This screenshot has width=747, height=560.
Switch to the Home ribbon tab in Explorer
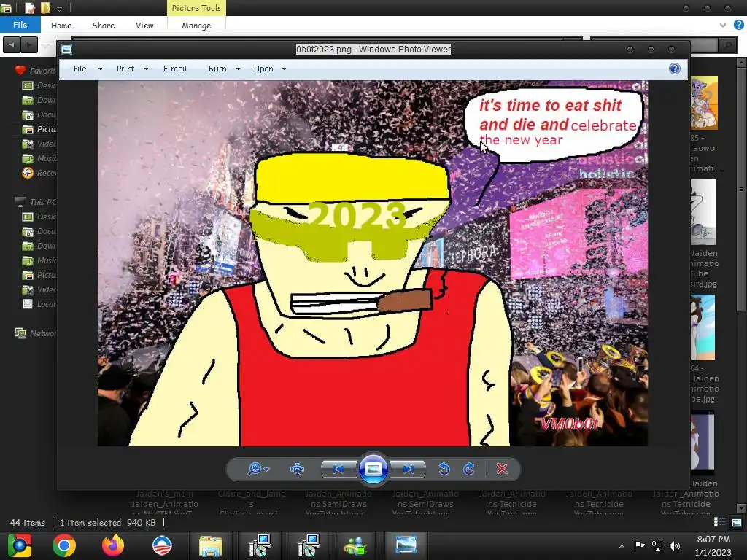61,26
